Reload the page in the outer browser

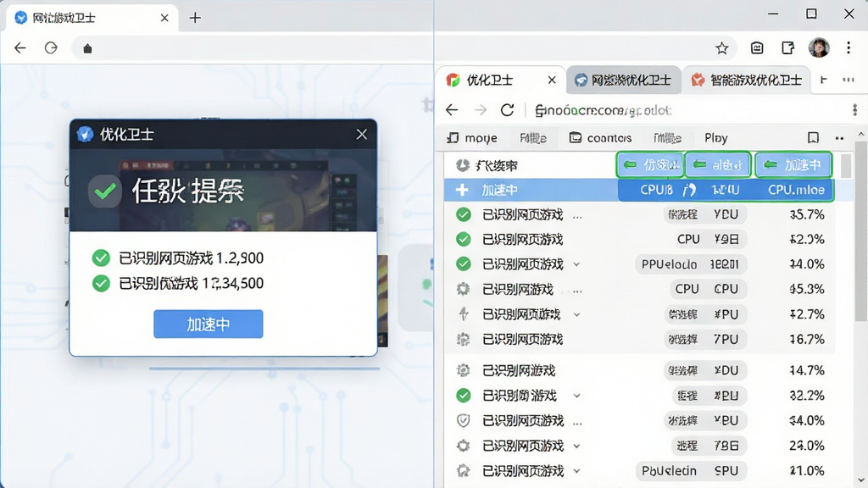pos(51,48)
